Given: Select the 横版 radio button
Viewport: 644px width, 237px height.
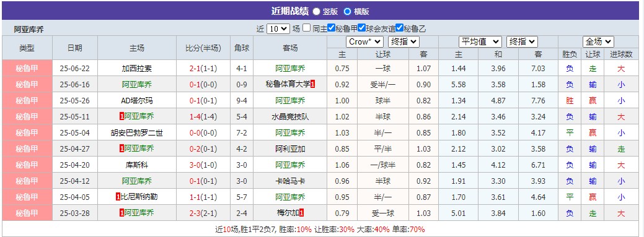Looking at the screenshot, I should [x=348, y=12].
